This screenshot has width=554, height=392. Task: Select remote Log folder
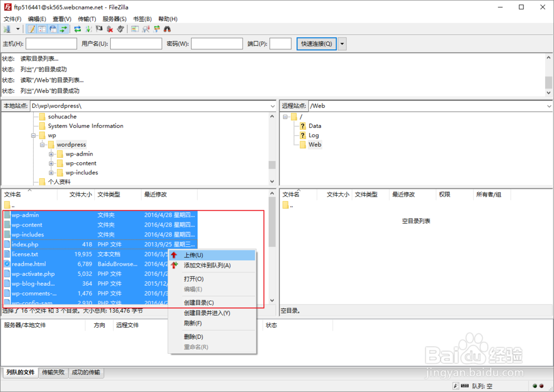point(314,135)
